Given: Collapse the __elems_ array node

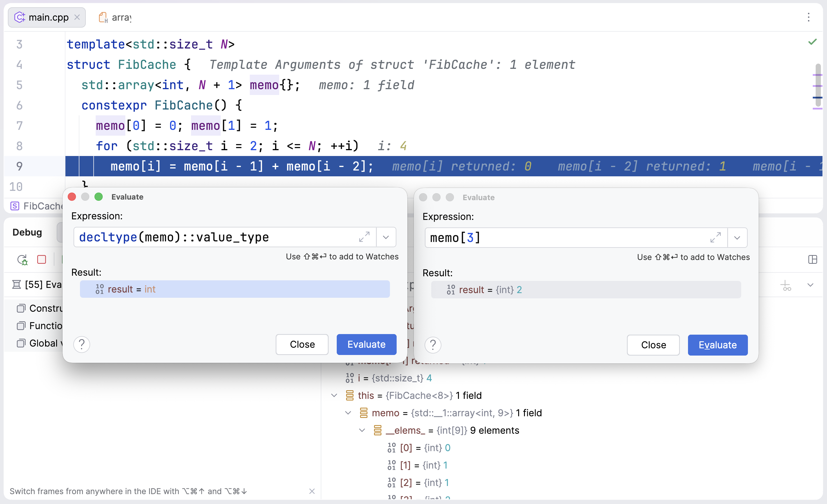Looking at the screenshot, I should click(x=362, y=430).
